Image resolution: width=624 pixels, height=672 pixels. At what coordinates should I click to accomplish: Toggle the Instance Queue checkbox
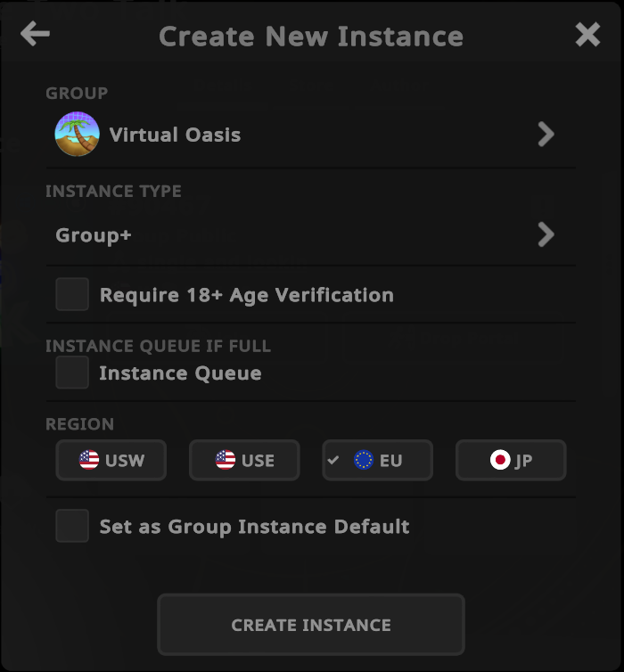[72, 373]
